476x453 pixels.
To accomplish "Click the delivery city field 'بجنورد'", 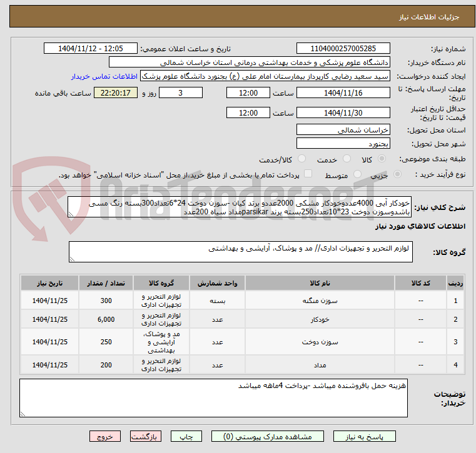I will point(343,144).
